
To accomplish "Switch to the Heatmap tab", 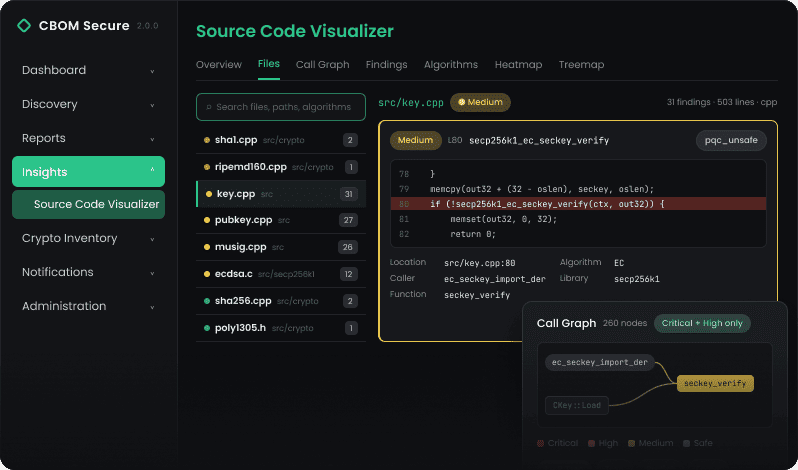I will pyautogui.click(x=518, y=65).
